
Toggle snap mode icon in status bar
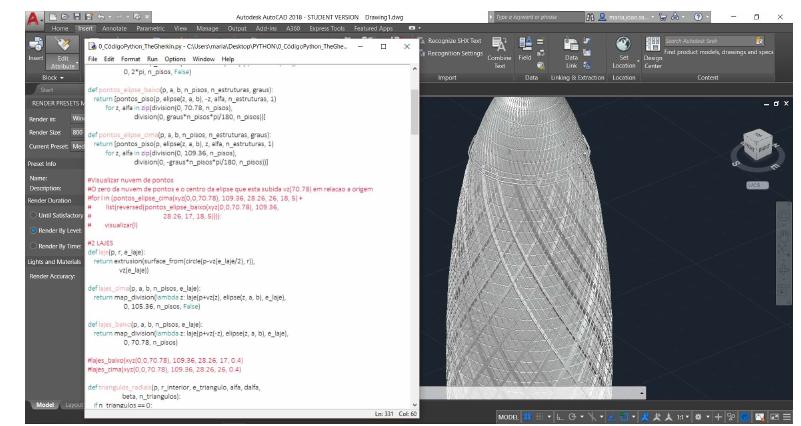tap(539, 417)
